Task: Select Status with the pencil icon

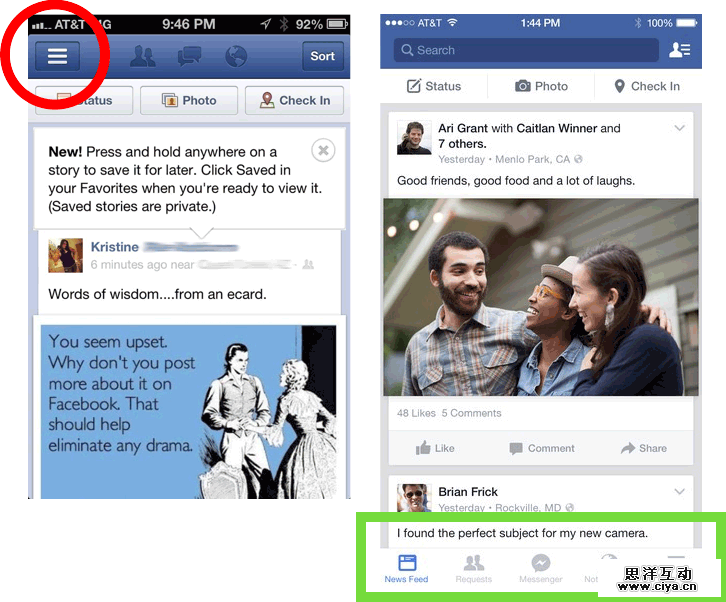Action: coord(434,86)
